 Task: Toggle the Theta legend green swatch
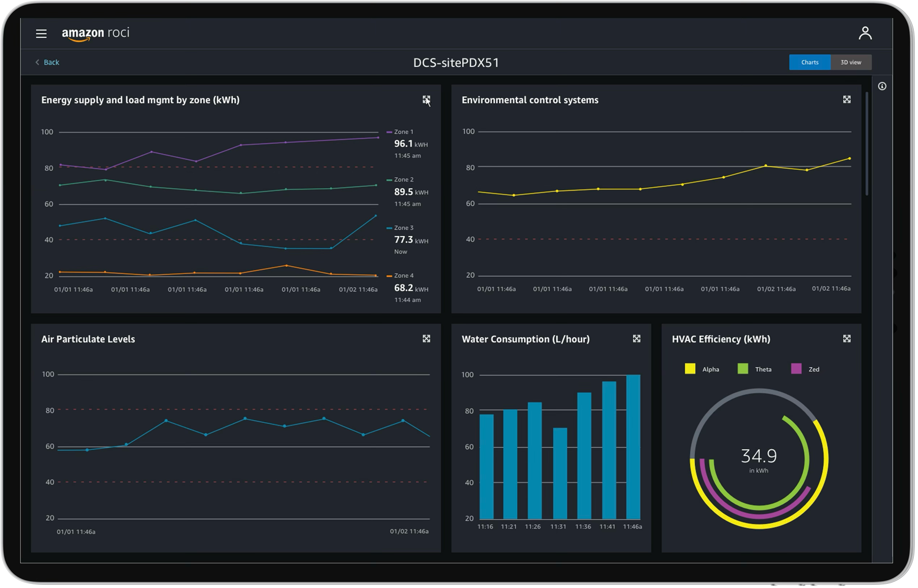coord(743,369)
